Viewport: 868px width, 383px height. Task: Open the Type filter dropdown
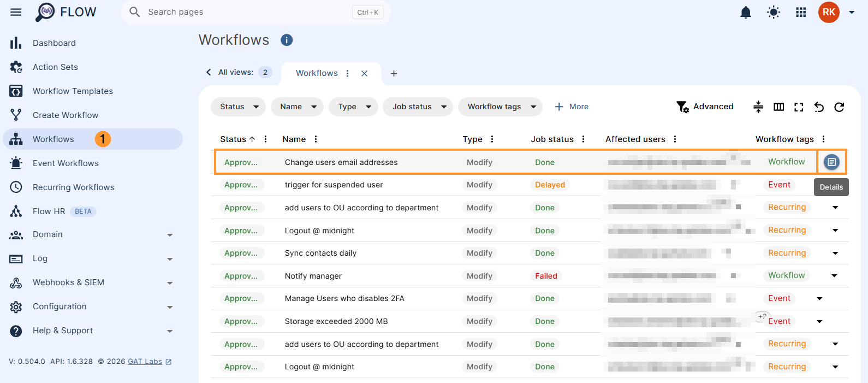354,107
